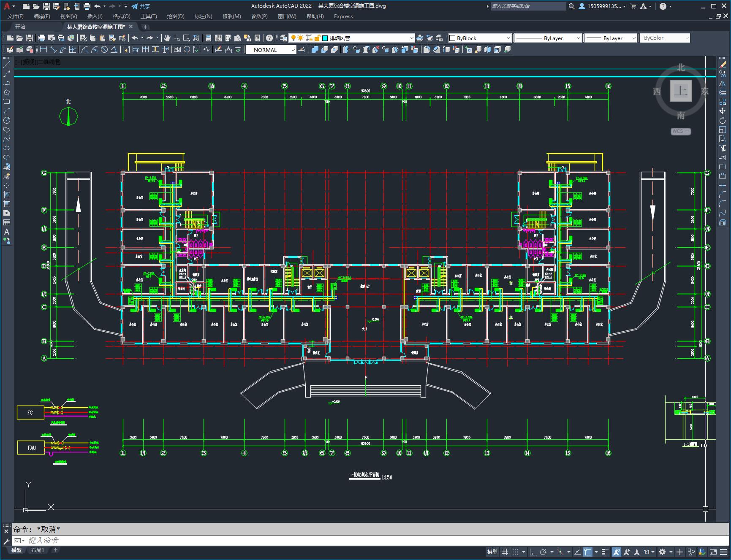Open the 文件(F) menu
The height and width of the screenshot is (560, 731).
[x=16, y=16]
